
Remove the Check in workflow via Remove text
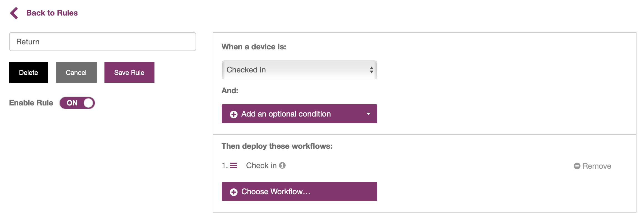pyautogui.click(x=597, y=166)
